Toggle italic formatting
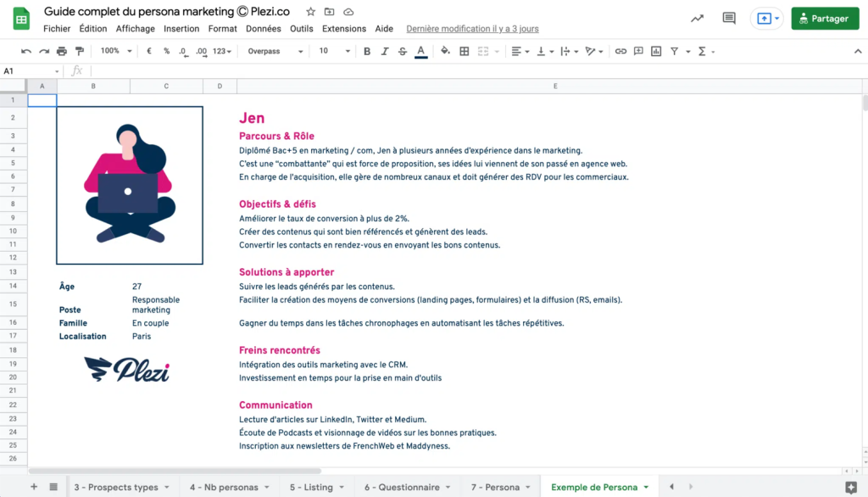The image size is (868, 497). tap(385, 51)
